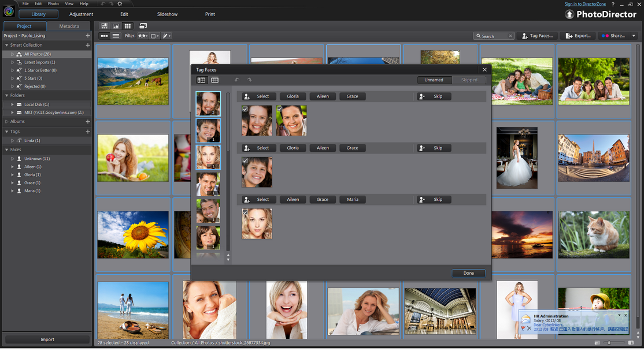Switch Tag Faces dialog to list view
The width and height of the screenshot is (644, 351).
pos(201,80)
